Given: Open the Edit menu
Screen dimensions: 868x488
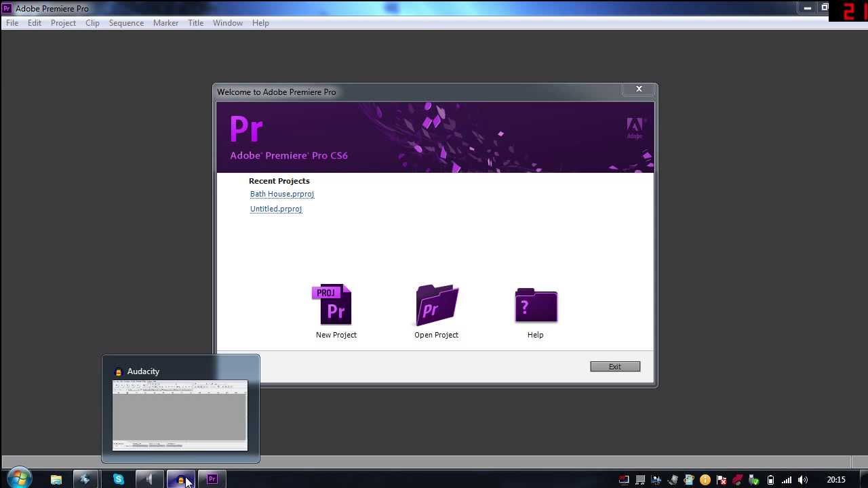Looking at the screenshot, I should (x=35, y=23).
